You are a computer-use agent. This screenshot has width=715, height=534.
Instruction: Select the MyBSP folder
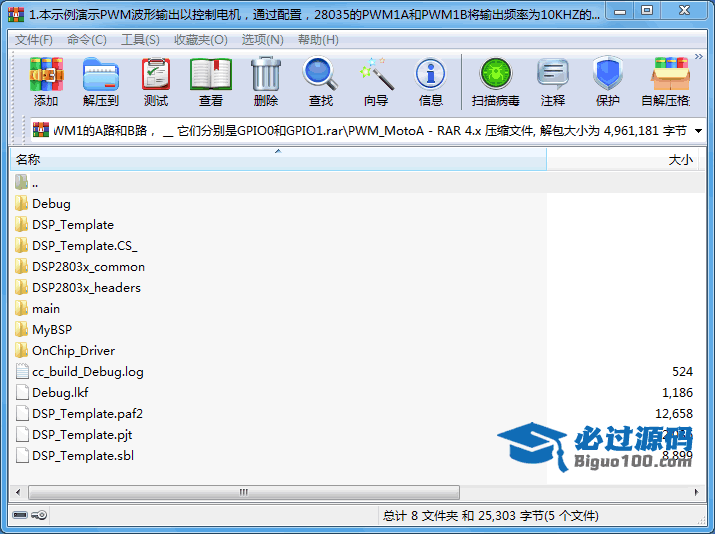43,329
